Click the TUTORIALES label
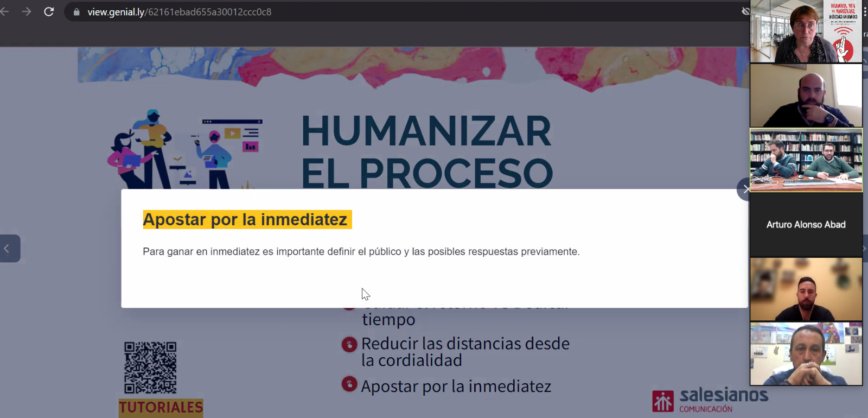 pyautogui.click(x=161, y=407)
